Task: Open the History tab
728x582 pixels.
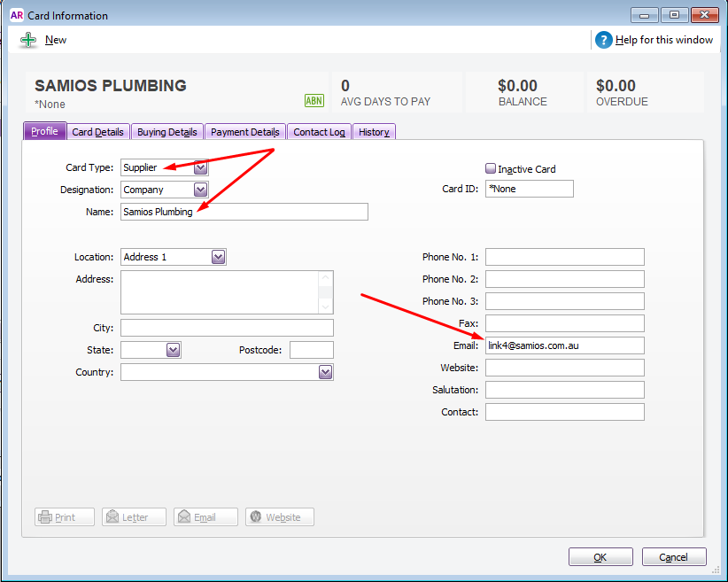Action: 375,132
